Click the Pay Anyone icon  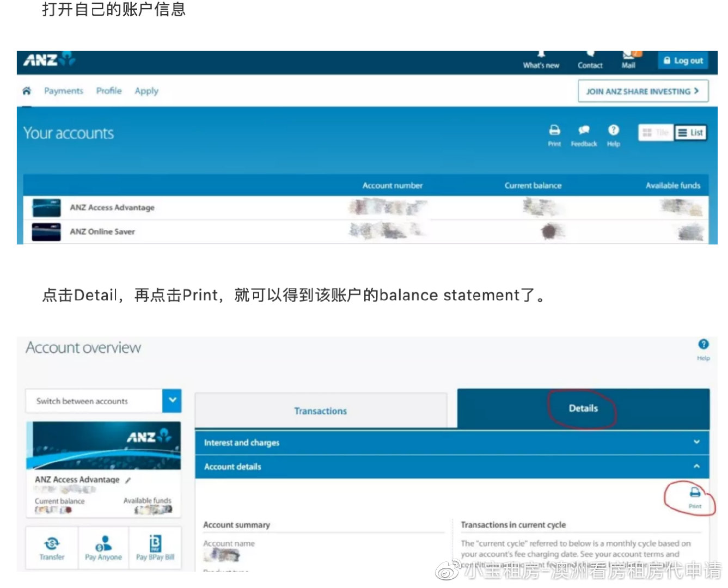click(103, 548)
